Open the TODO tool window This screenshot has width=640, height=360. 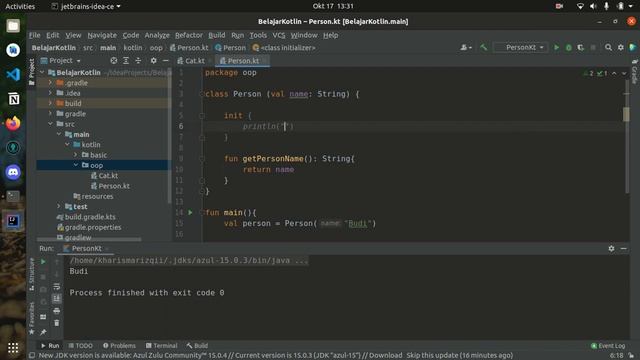coord(81,345)
